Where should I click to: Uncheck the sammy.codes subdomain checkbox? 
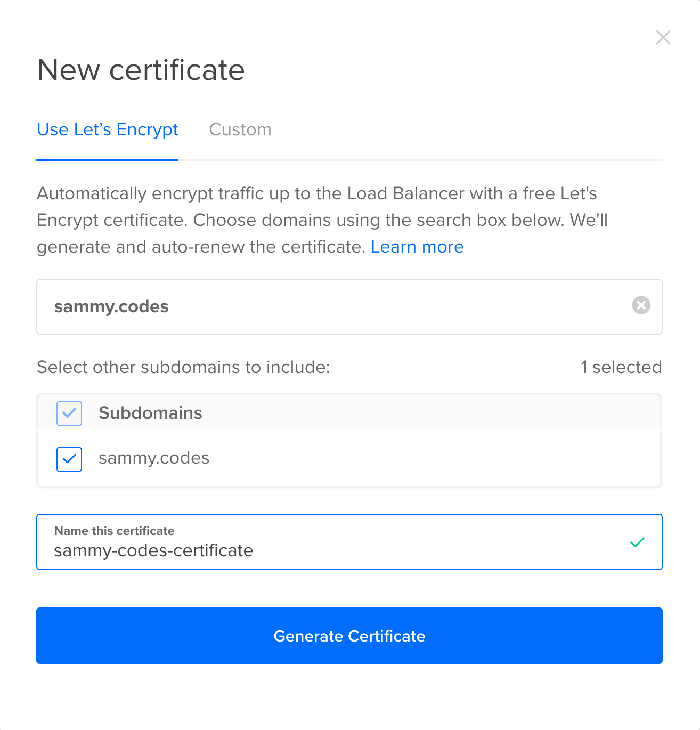click(69, 459)
